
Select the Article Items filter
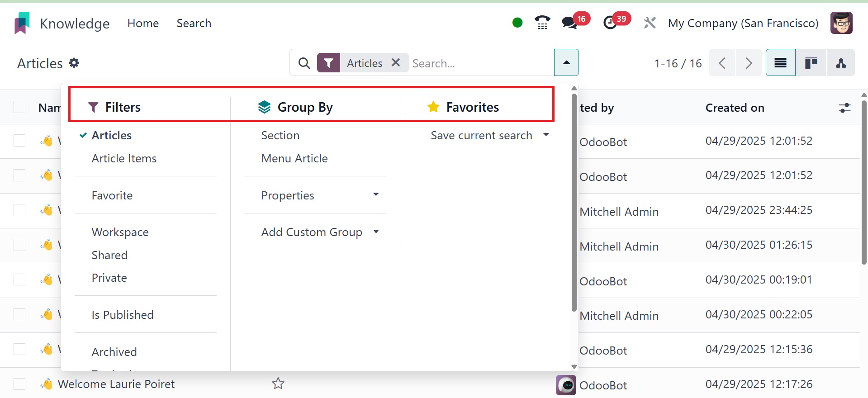coord(124,158)
